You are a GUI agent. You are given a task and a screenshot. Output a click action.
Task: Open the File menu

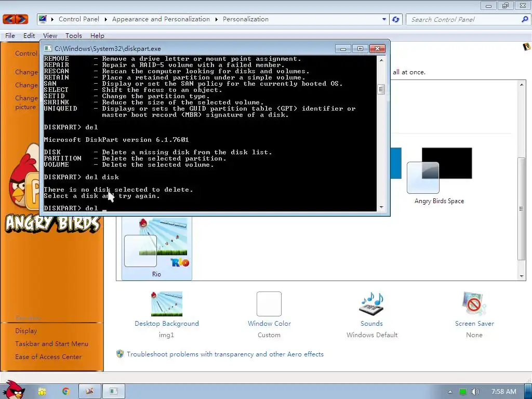[x=10, y=36]
